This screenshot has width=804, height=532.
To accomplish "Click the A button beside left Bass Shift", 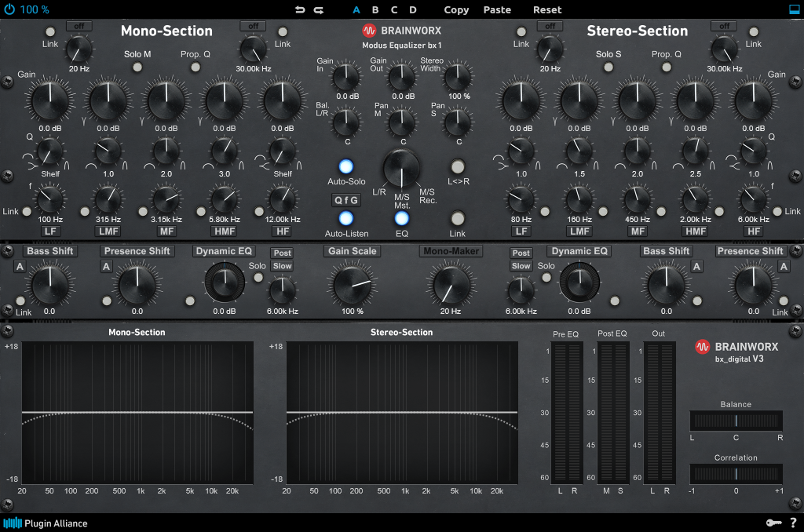I will (20, 267).
